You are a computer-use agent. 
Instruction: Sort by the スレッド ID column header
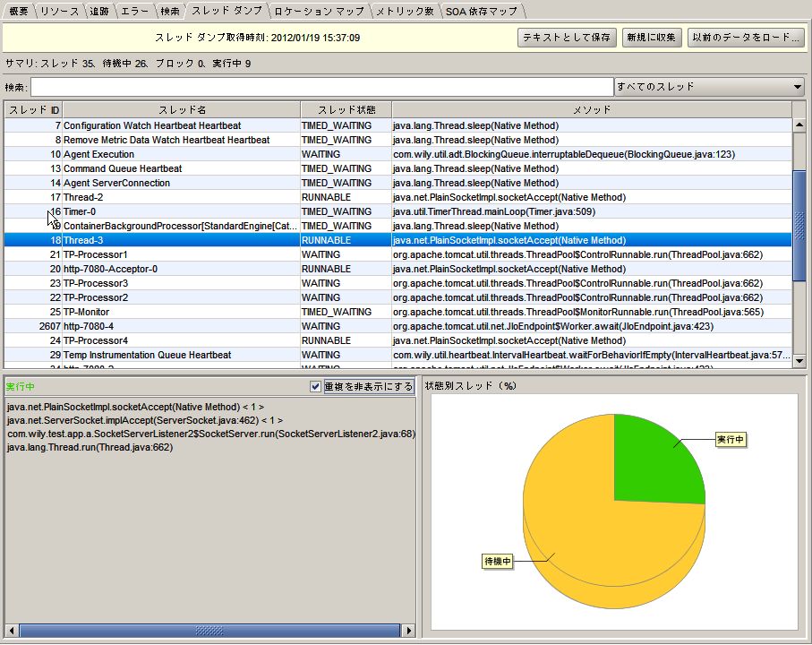click(33, 109)
